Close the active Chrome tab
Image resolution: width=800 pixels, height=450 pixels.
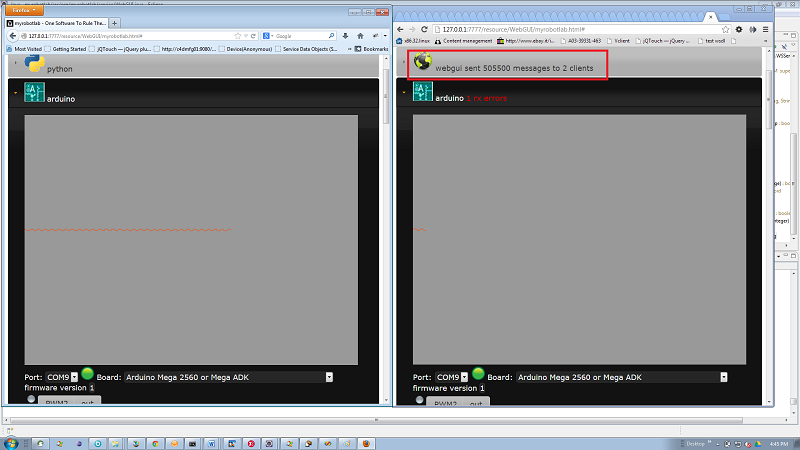pos(710,17)
